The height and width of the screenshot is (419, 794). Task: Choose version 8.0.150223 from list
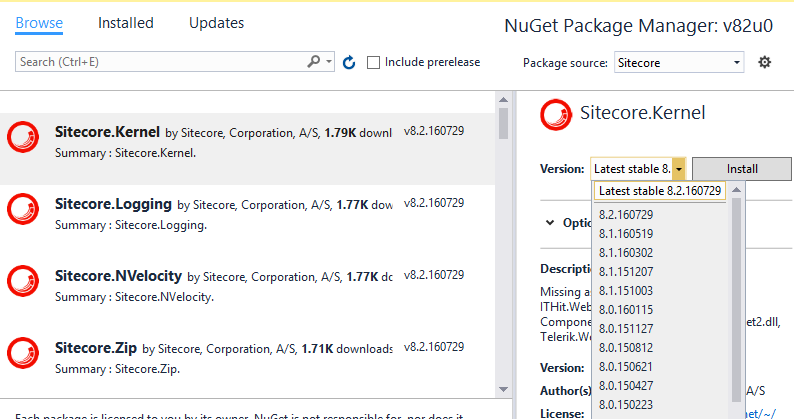[x=626, y=404]
